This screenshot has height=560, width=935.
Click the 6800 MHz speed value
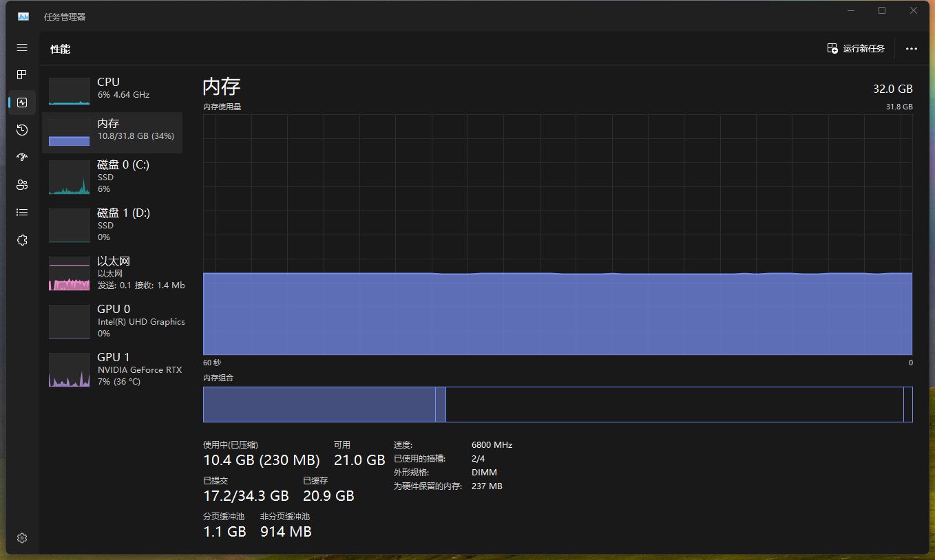tap(492, 445)
